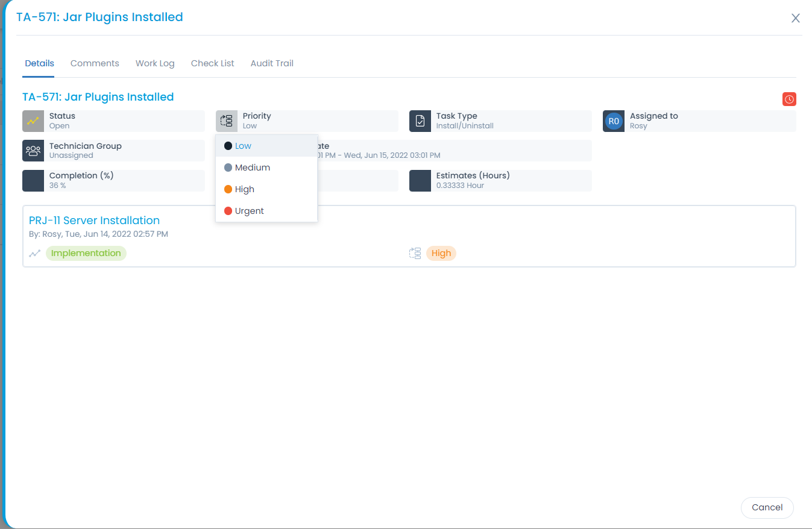Click the Task Type document icon
The width and height of the screenshot is (812, 529).
coord(420,121)
